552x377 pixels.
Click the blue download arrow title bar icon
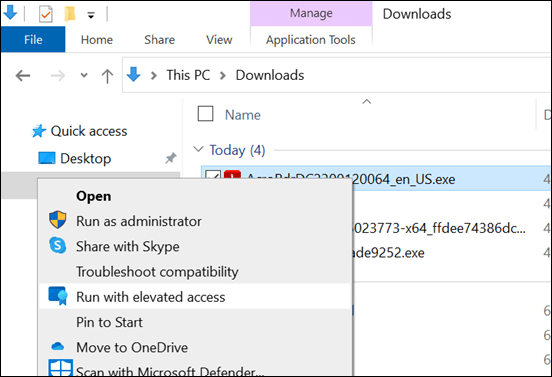10,12
